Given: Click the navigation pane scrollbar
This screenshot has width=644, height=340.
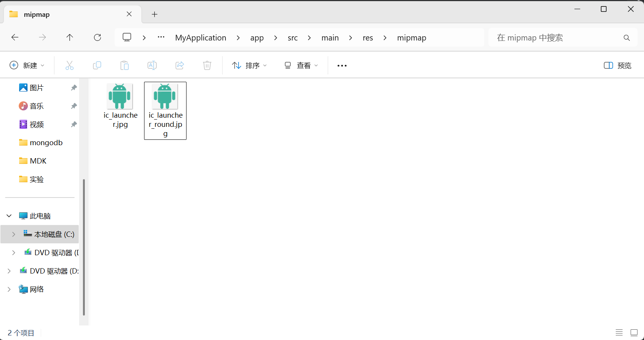Looking at the screenshot, I should [x=84, y=247].
